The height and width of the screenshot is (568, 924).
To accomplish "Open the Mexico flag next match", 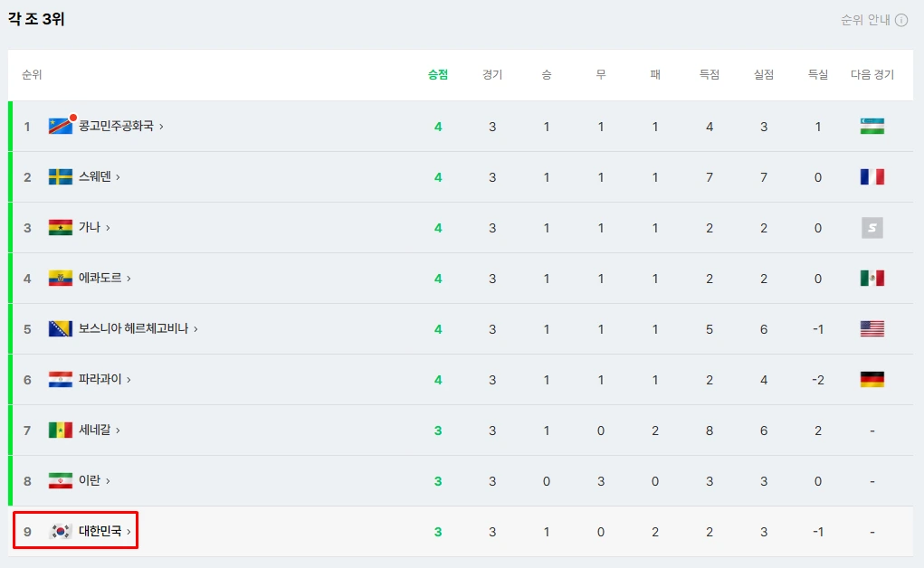I will 872,278.
